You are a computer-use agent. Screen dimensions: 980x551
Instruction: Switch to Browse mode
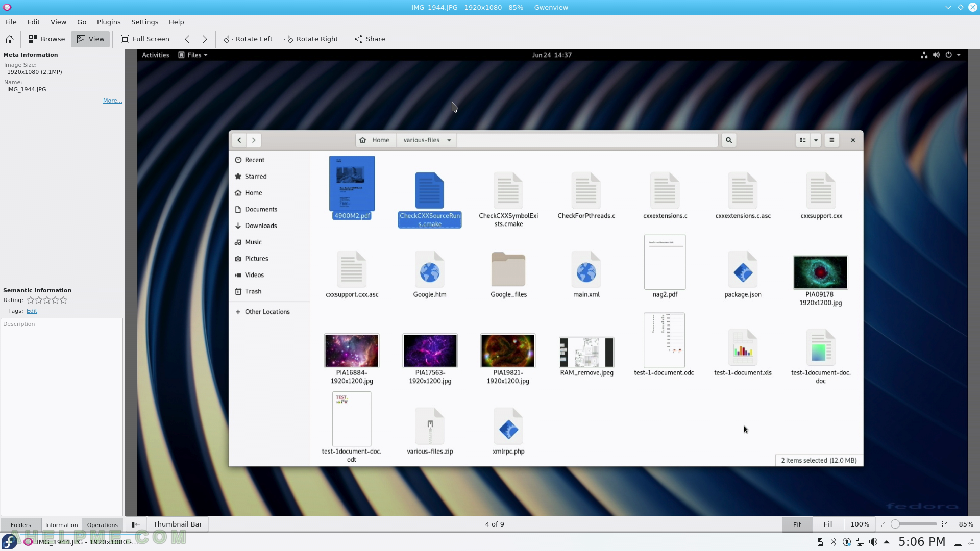(x=47, y=39)
